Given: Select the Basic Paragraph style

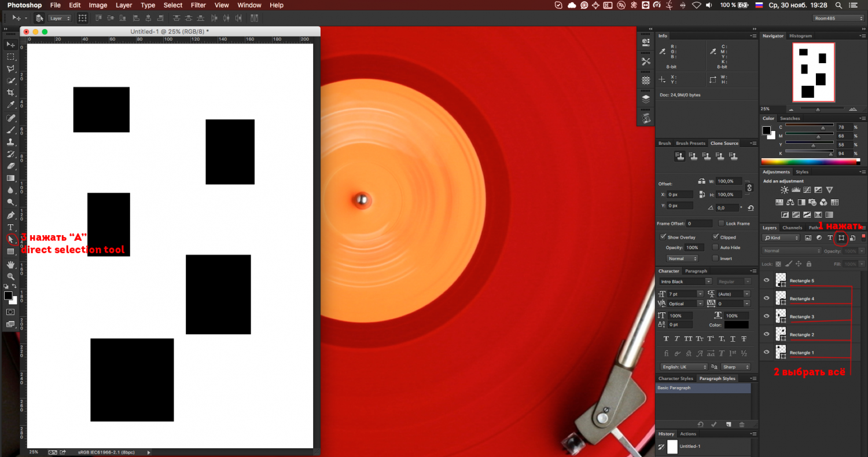Looking at the screenshot, I should pos(703,388).
